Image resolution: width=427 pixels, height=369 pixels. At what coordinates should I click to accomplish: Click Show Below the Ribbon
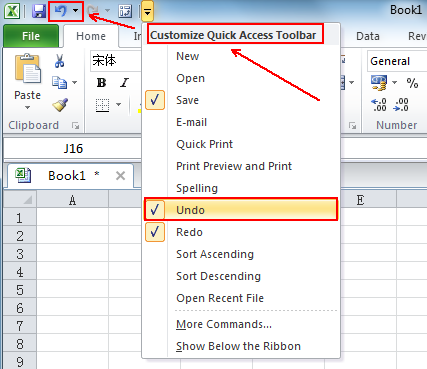(241, 346)
